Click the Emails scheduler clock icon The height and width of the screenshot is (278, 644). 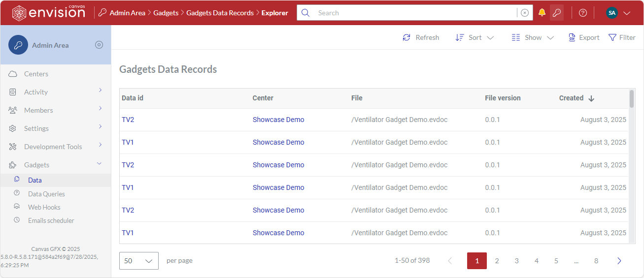(17, 220)
